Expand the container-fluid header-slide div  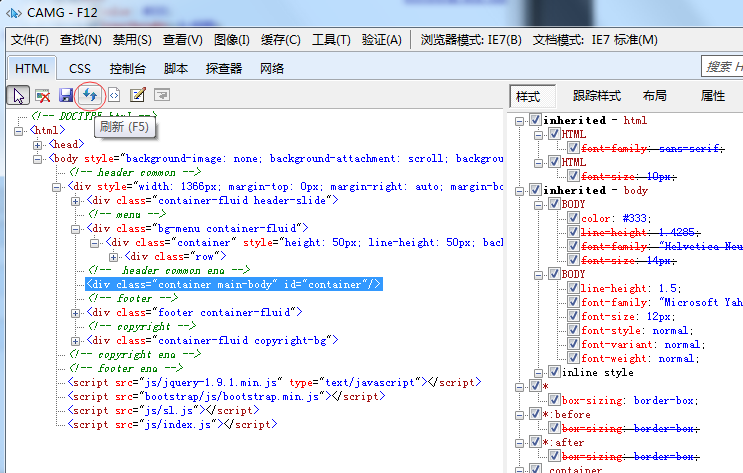pyautogui.click(x=75, y=201)
